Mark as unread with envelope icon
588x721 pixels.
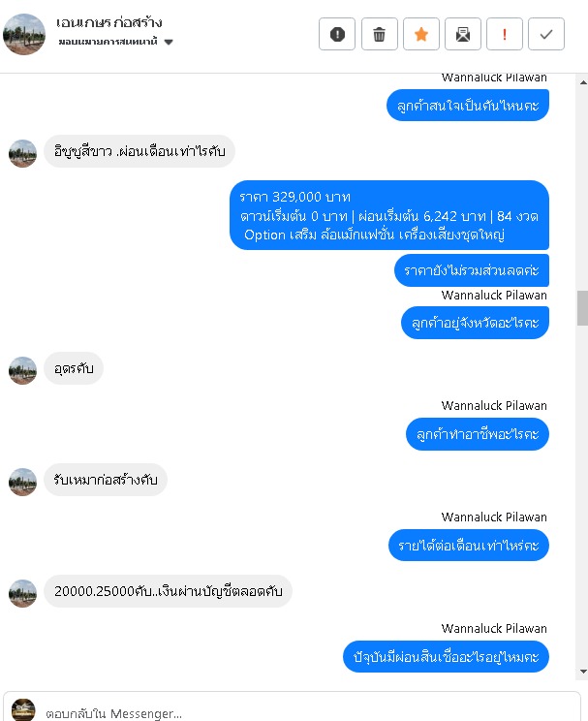[463, 34]
